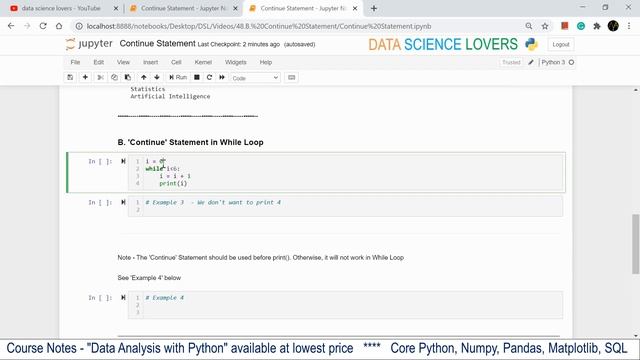Open the File menu

pos(75,62)
